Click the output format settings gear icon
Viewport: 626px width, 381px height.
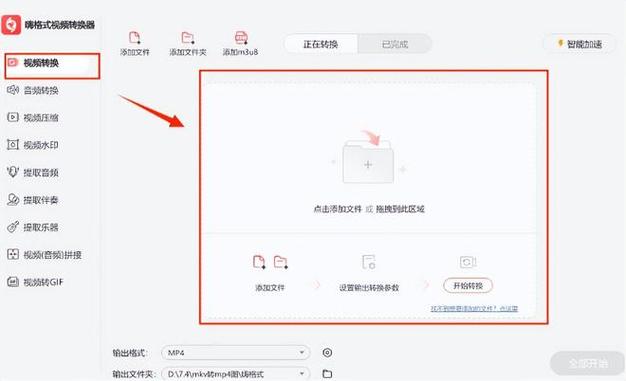coord(327,353)
